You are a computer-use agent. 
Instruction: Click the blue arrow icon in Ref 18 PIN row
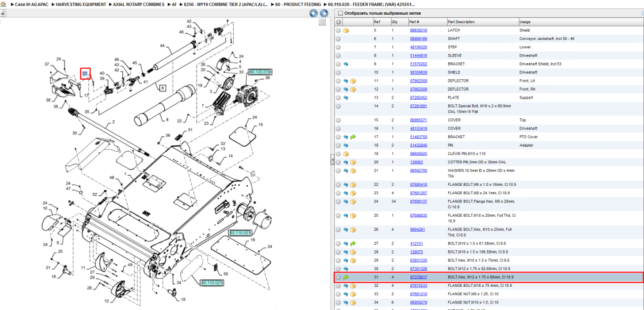pyautogui.click(x=346, y=145)
